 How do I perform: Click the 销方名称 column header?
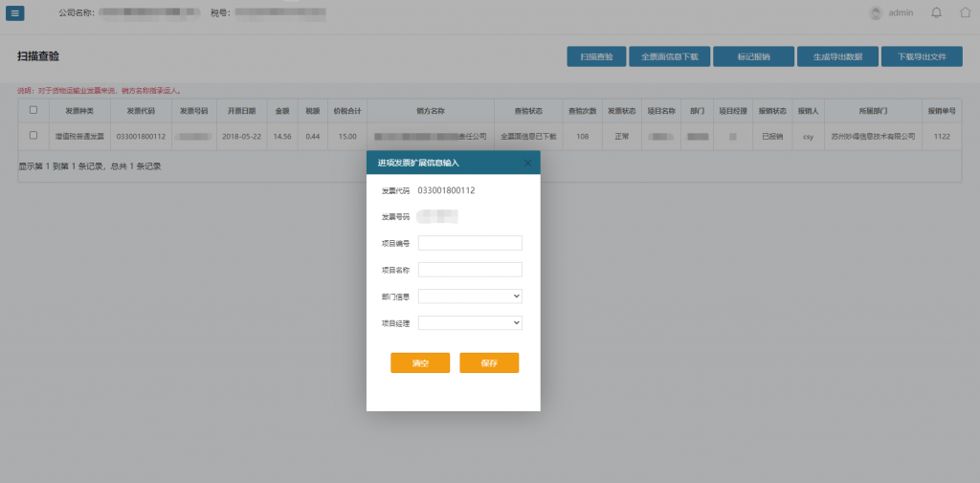click(431, 111)
